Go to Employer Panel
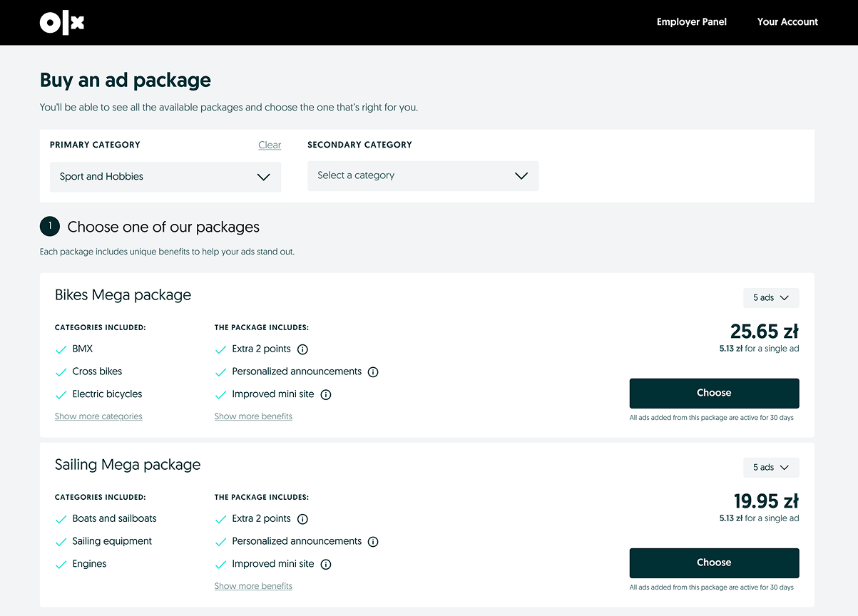858x616 pixels. click(692, 22)
